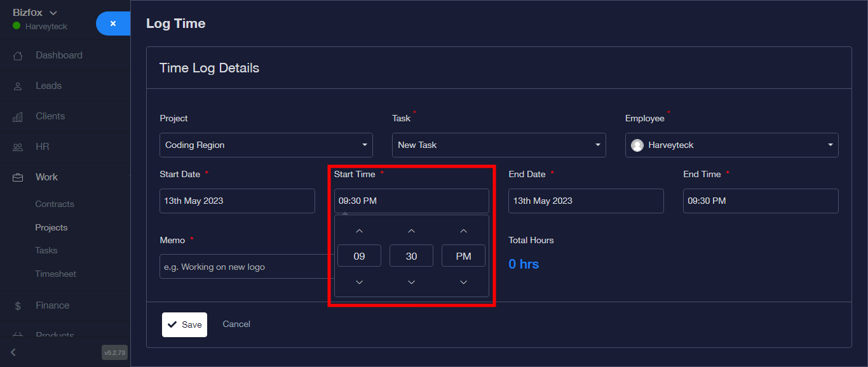
Task: Click the Clients building icon
Action: tap(18, 117)
